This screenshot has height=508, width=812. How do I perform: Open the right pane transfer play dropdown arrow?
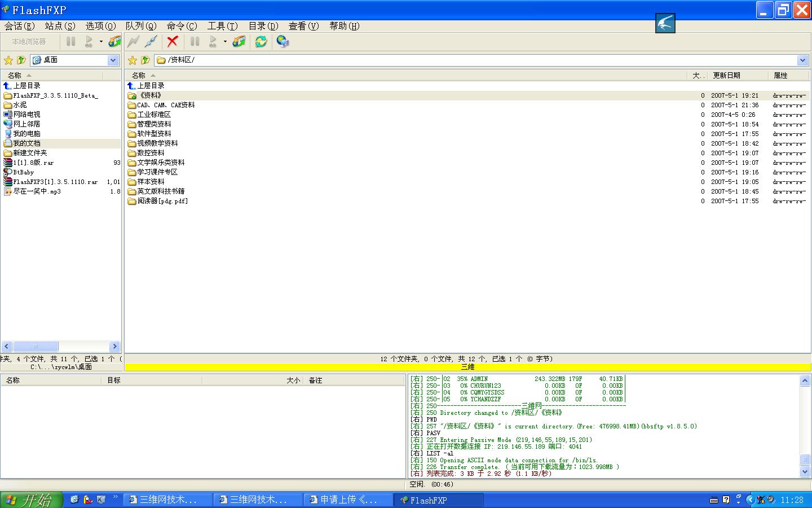pyautogui.click(x=225, y=41)
